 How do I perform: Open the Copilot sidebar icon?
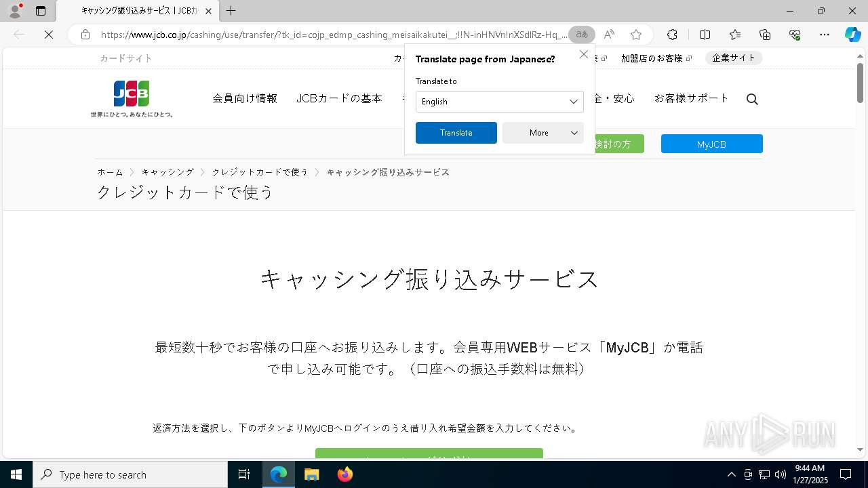coord(852,35)
